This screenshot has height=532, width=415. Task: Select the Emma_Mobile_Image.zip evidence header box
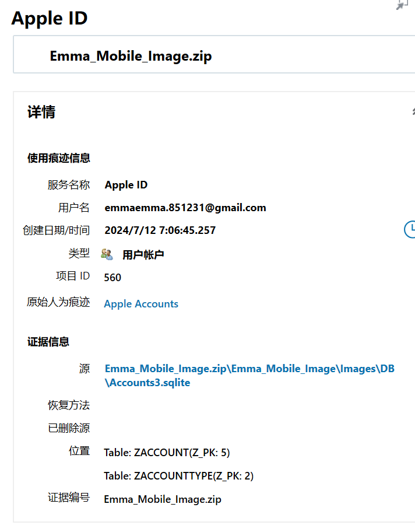214,54
